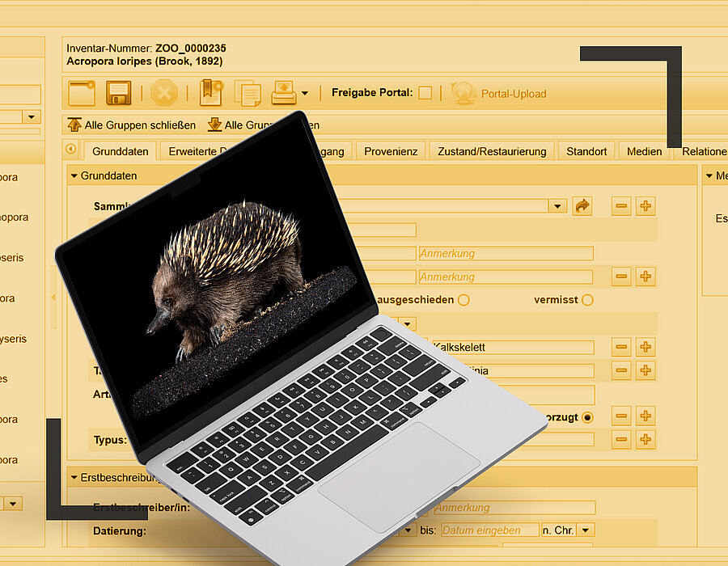The image size is (728, 566).
Task: Click the plus button in the Kalkskelett row
Action: [645, 347]
